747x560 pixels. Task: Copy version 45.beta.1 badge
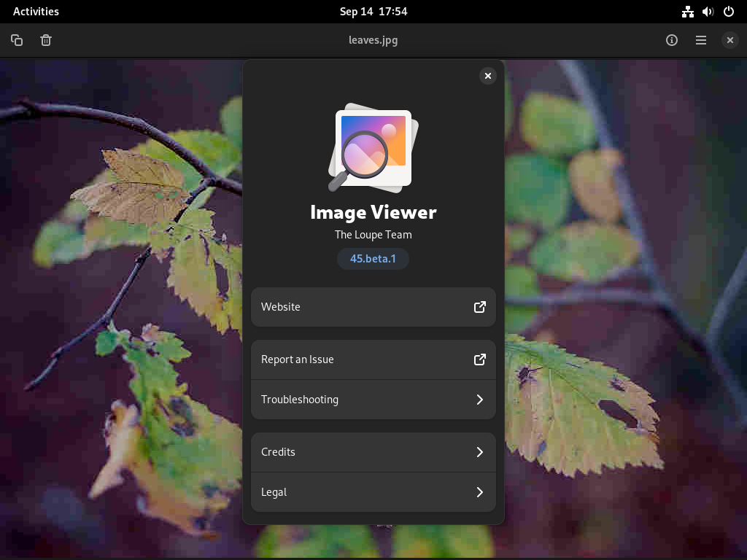[x=373, y=259]
